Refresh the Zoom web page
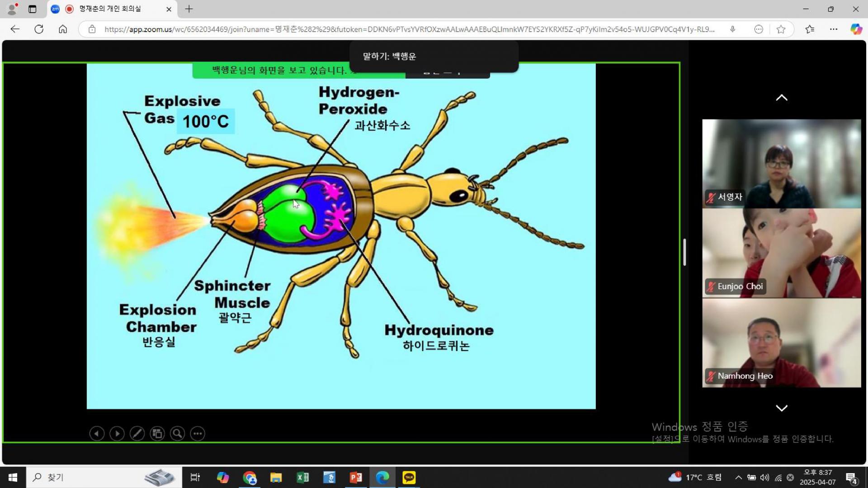This screenshot has width=868, height=488. coord(39,29)
